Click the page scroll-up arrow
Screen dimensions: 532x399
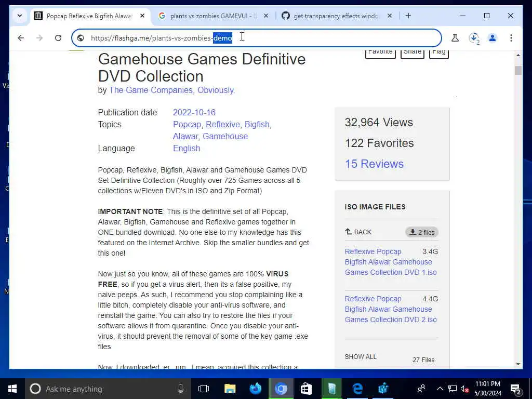[518, 55]
